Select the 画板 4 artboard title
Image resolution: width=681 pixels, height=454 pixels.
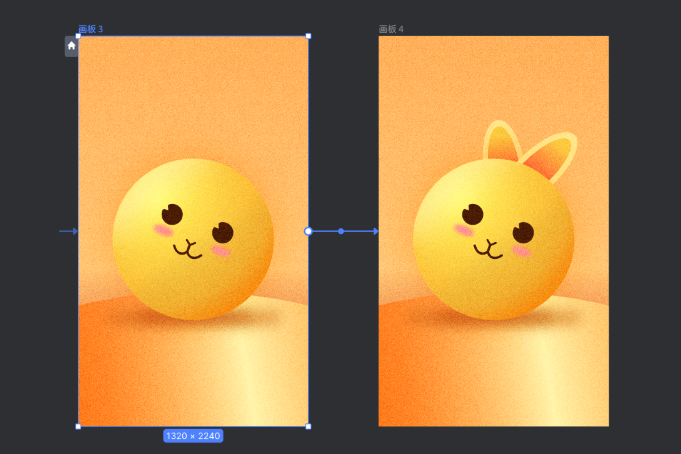(391, 29)
